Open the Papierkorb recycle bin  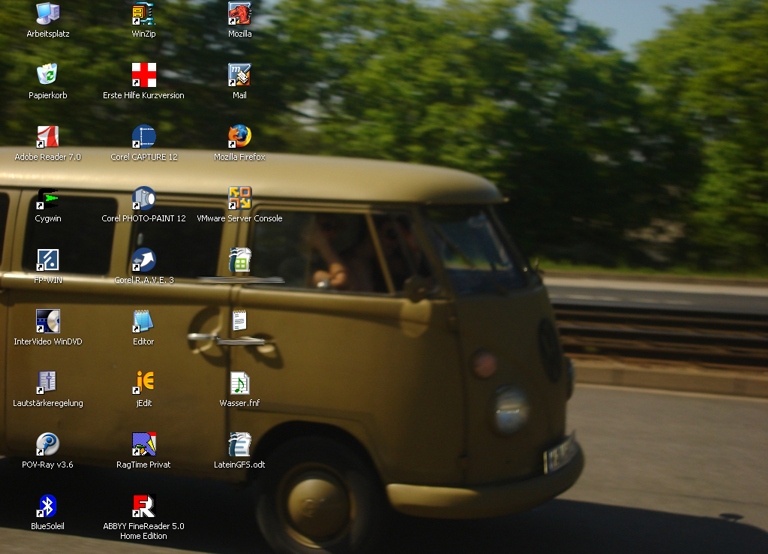tap(47, 75)
